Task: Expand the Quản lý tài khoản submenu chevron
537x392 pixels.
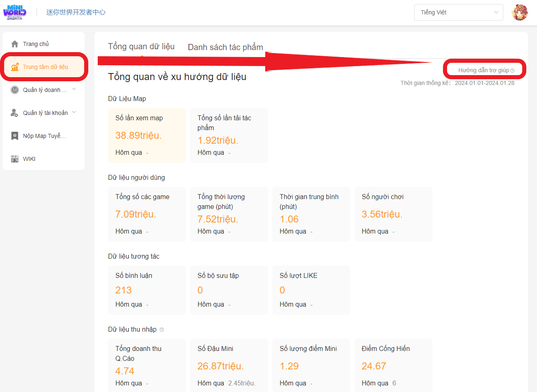Action: pyautogui.click(x=74, y=112)
